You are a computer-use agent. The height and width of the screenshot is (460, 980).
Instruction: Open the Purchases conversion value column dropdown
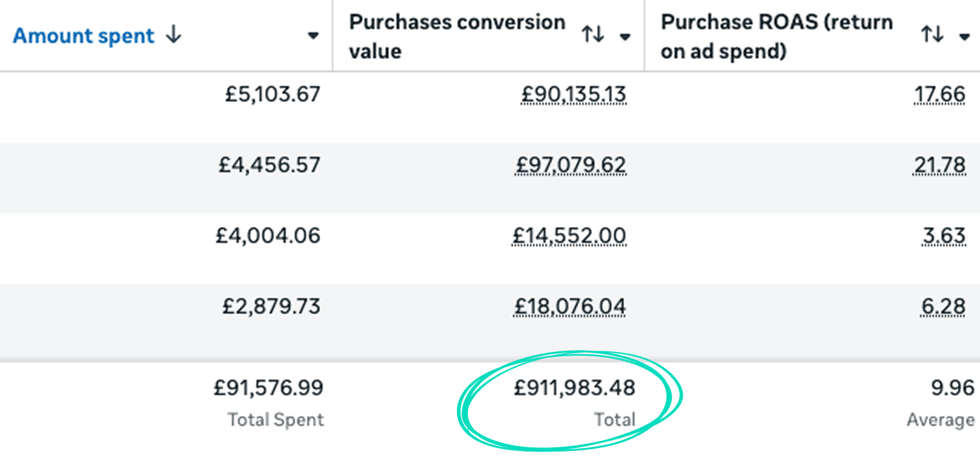[x=625, y=36]
